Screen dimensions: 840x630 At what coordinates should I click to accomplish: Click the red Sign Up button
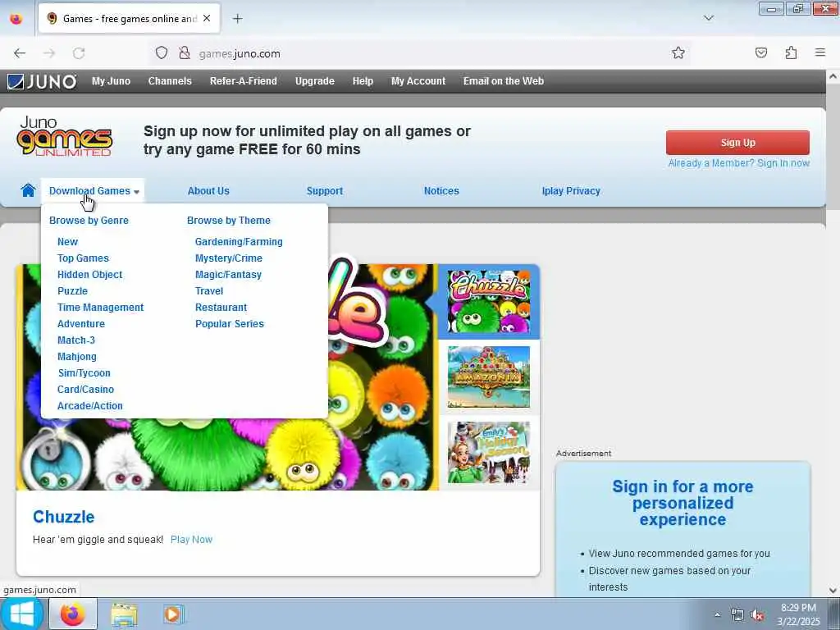pyautogui.click(x=737, y=143)
